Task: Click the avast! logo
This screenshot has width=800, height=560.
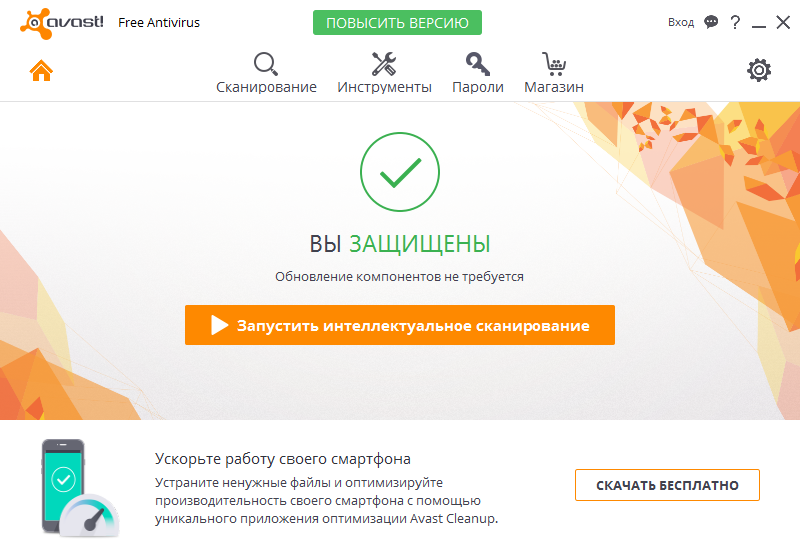Action: (x=62, y=21)
